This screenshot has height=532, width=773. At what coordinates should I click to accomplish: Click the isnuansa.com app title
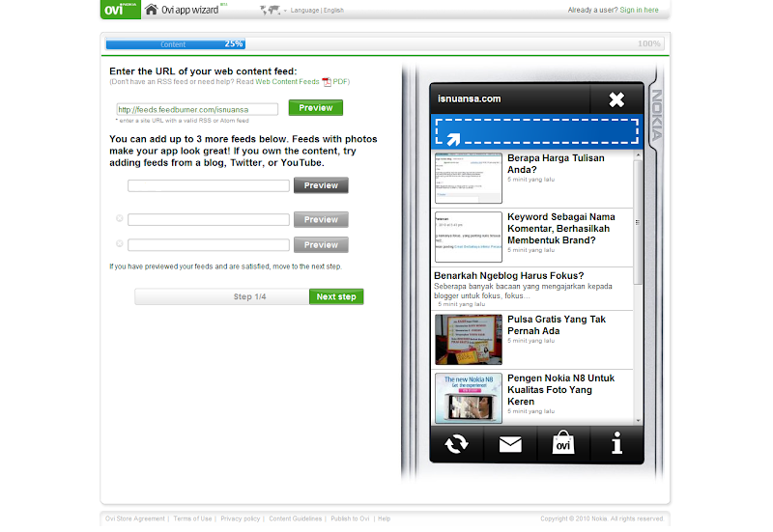click(x=469, y=98)
